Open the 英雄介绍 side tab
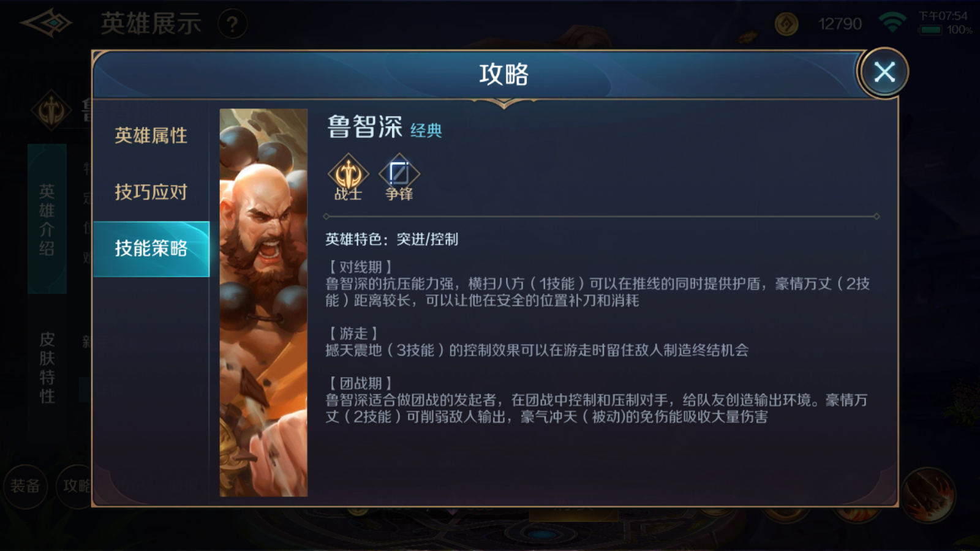 [x=47, y=219]
